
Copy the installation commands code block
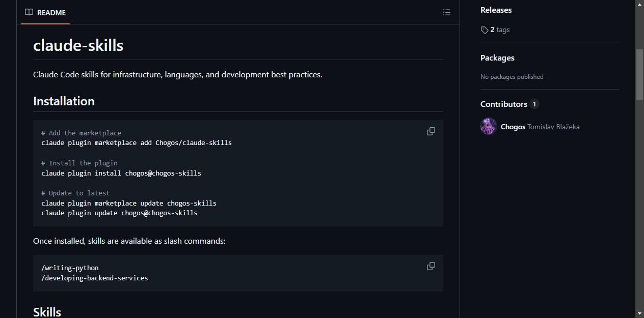[431, 131]
